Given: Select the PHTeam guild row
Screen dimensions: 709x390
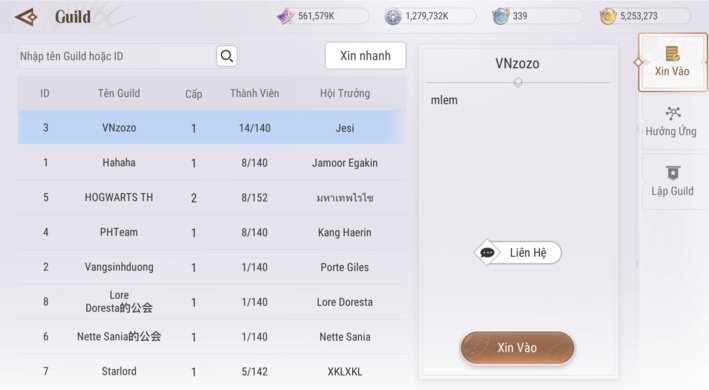Looking at the screenshot, I should click(212, 232).
